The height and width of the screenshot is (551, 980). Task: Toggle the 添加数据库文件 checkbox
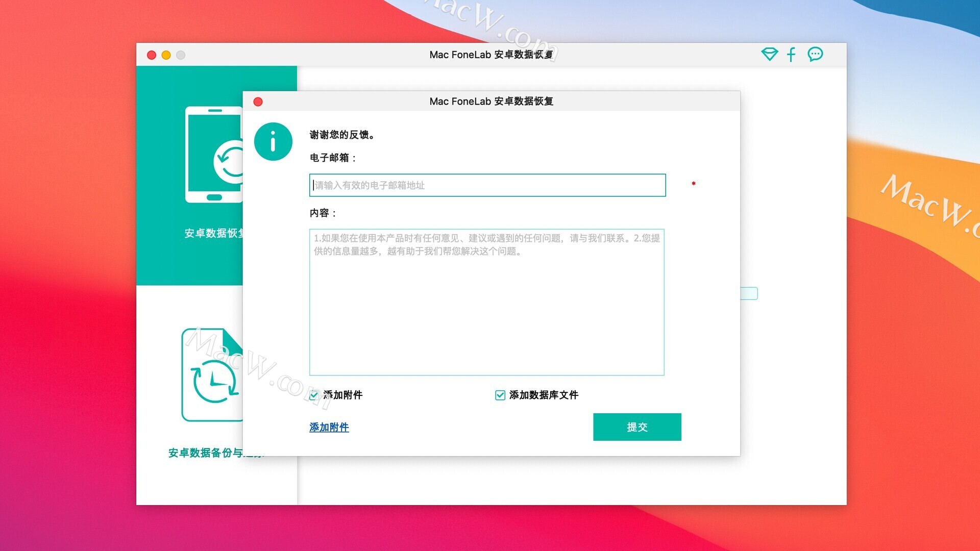point(500,395)
